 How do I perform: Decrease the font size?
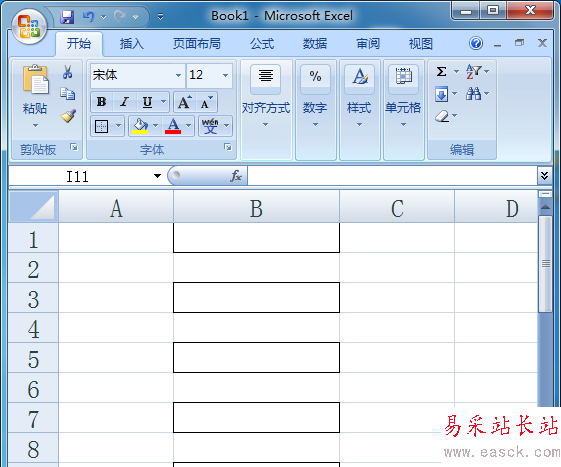[206, 102]
